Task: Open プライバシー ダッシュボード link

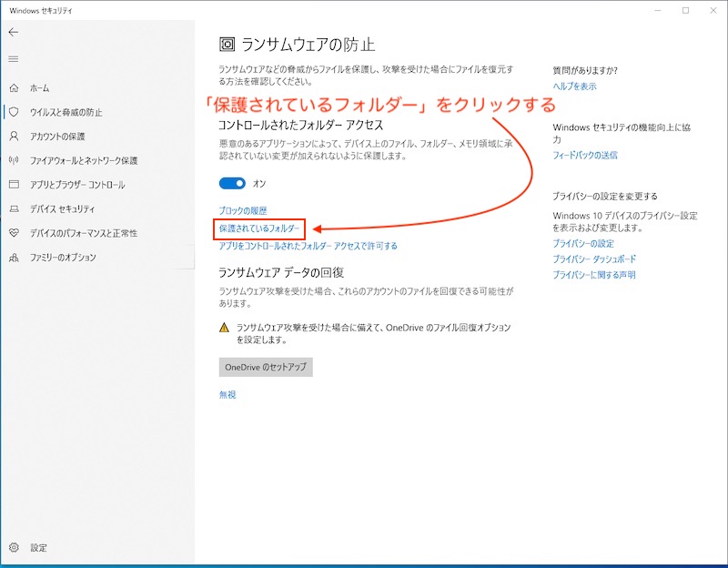Action: coord(594,259)
